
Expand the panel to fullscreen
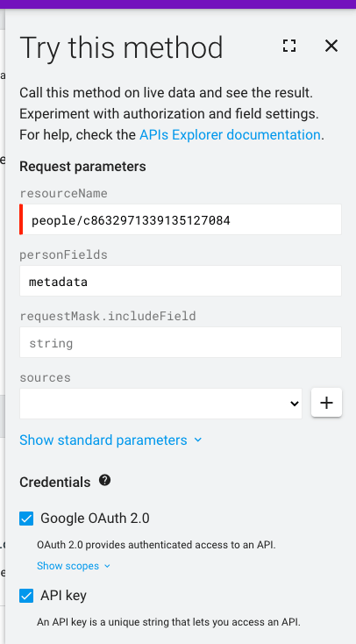289,46
